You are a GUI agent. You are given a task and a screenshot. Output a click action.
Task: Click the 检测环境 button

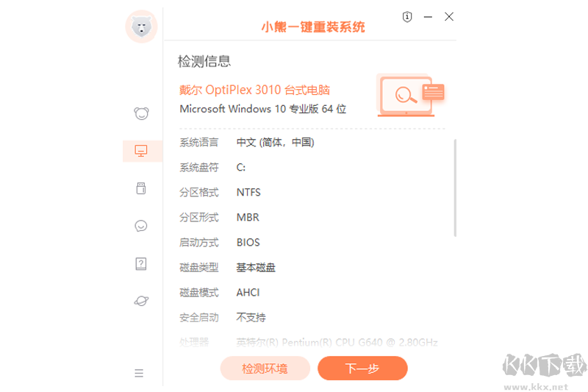pyautogui.click(x=265, y=368)
